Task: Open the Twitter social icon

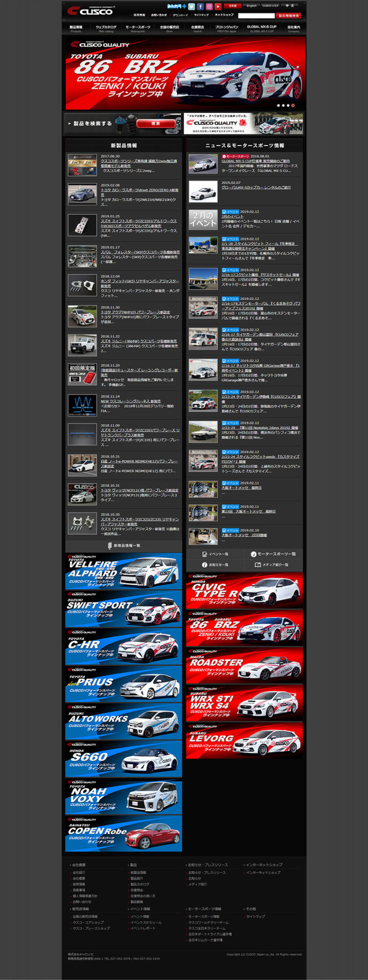Action: coord(191,7)
